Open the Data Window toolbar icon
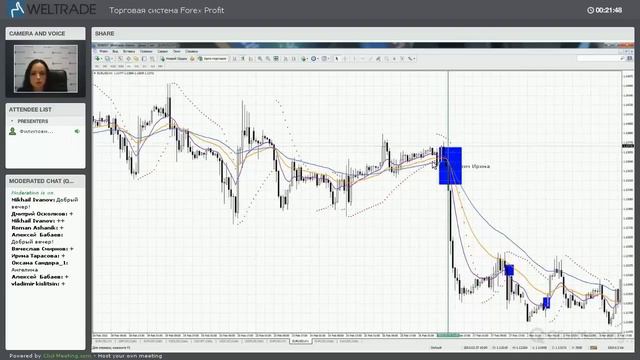The width and height of the screenshot is (640, 360). tap(129, 59)
